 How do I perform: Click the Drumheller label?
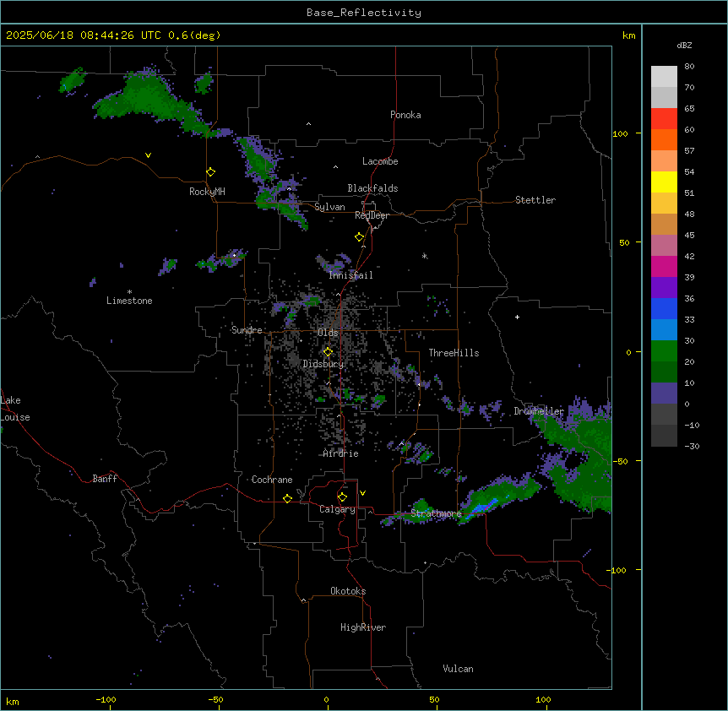(x=539, y=411)
